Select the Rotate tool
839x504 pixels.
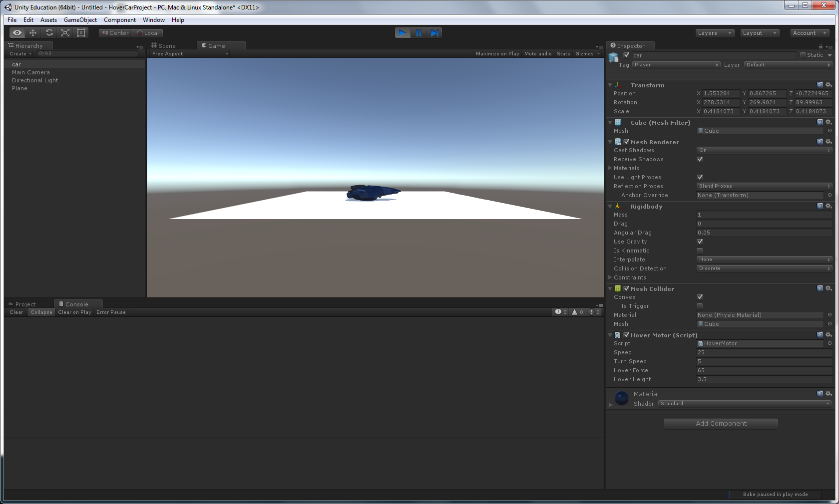click(49, 33)
